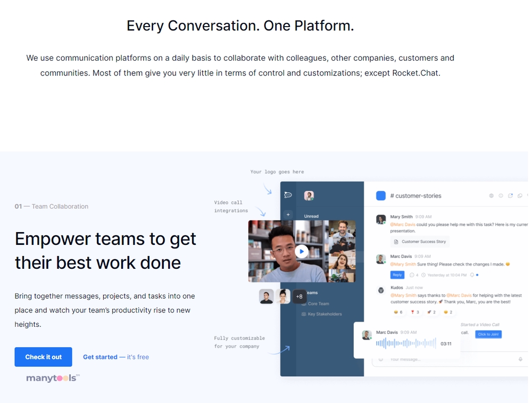Click the smiley reaction chip ending reactions
Viewport: 532px width, 403px height.
pos(448,312)
